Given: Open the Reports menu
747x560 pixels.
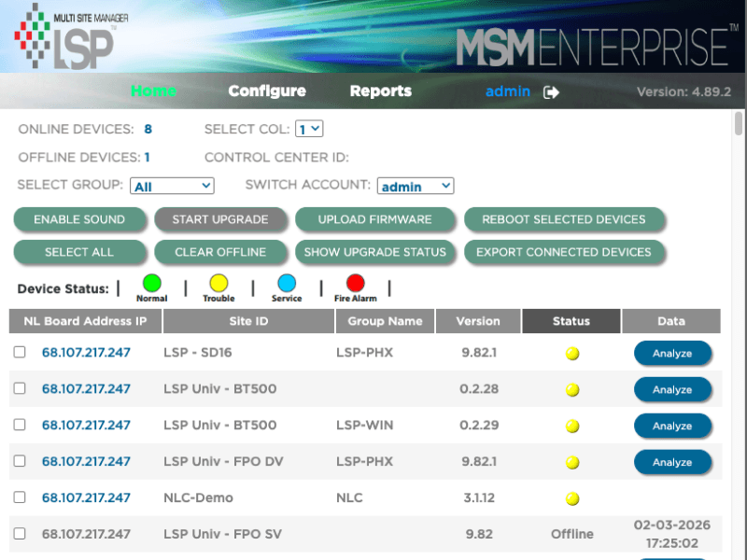Looking at the screenshot, I should 381,91.
